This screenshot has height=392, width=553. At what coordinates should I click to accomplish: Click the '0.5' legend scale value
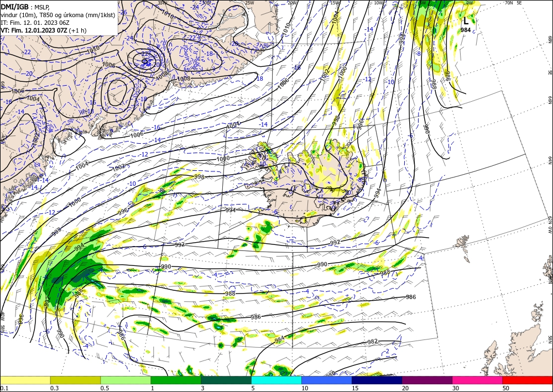tap(105, 388)
